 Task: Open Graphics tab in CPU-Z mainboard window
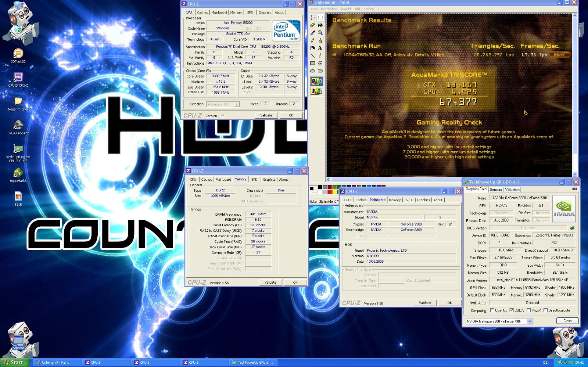423,200
